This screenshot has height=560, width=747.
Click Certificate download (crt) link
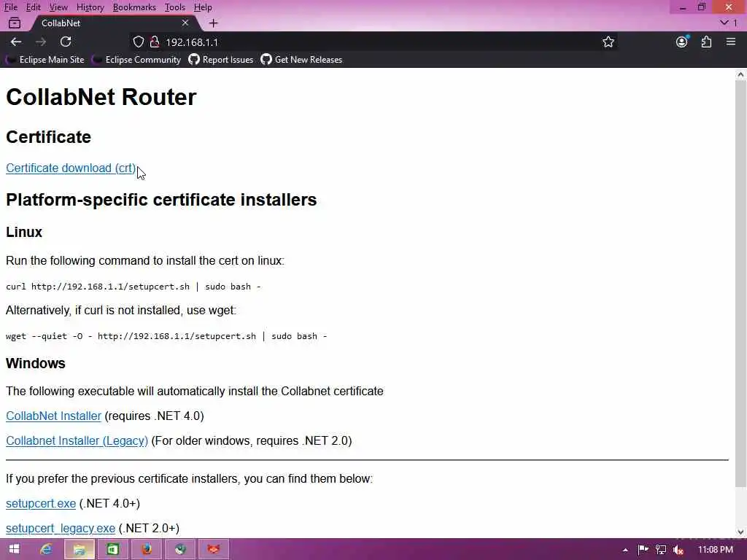tap(71, 168)
